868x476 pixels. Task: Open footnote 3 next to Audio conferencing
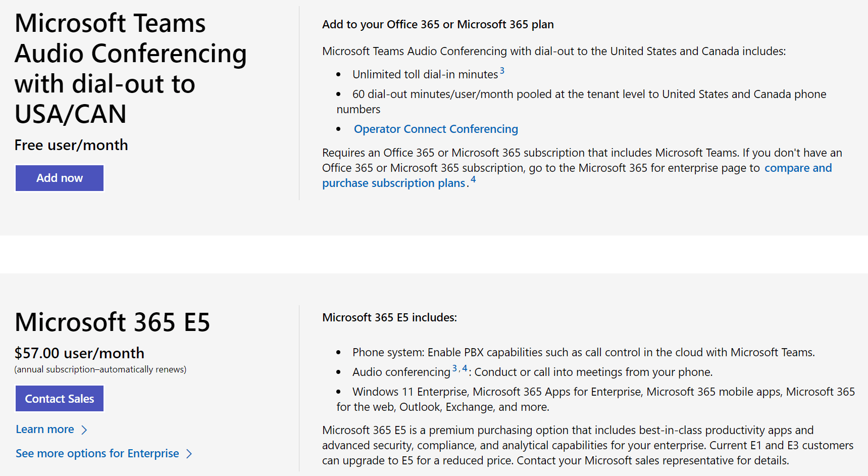(x=454, y=367)
